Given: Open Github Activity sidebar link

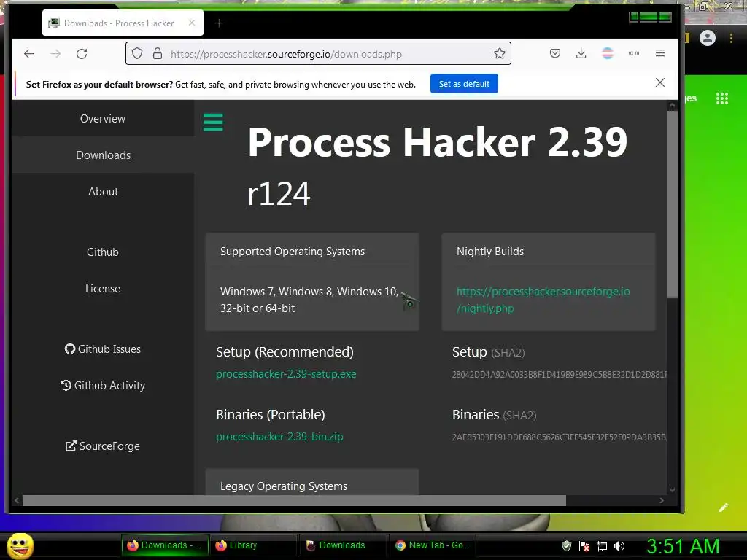Looking at the screenshot, I should click(103, 385).
